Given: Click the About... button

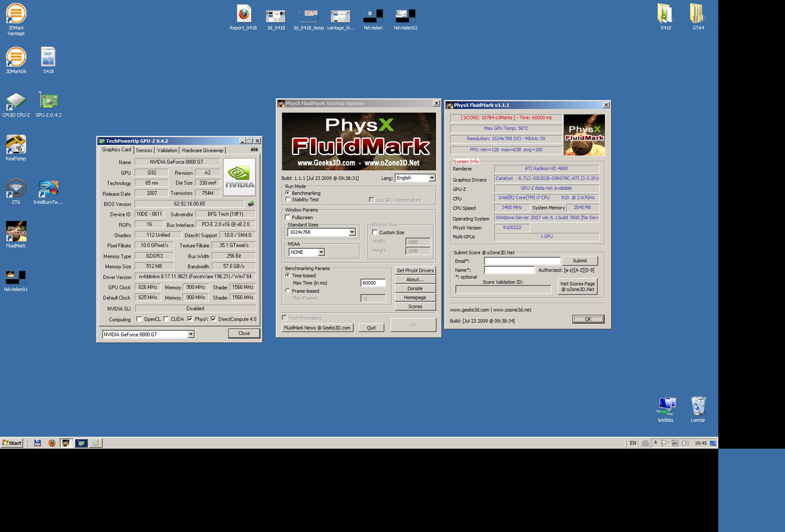Looking at the screenshot, I should pos(415,279).
